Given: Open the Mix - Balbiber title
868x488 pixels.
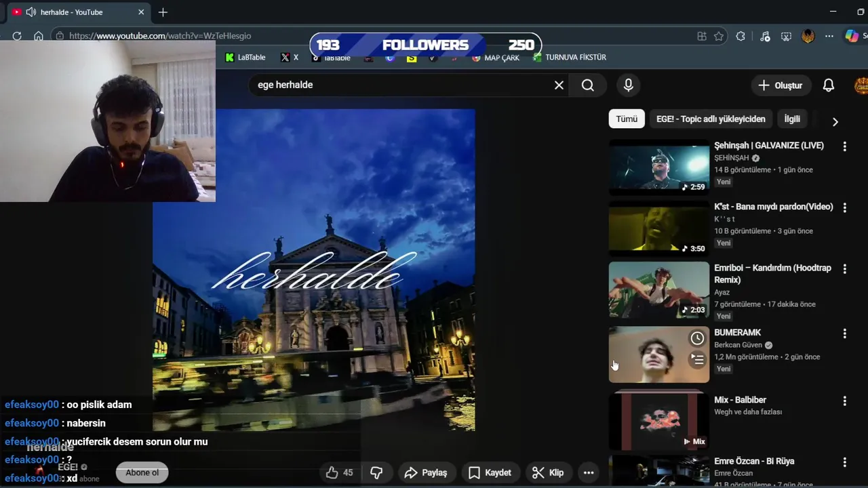Looking at the screenshot, I should point(740,400).
